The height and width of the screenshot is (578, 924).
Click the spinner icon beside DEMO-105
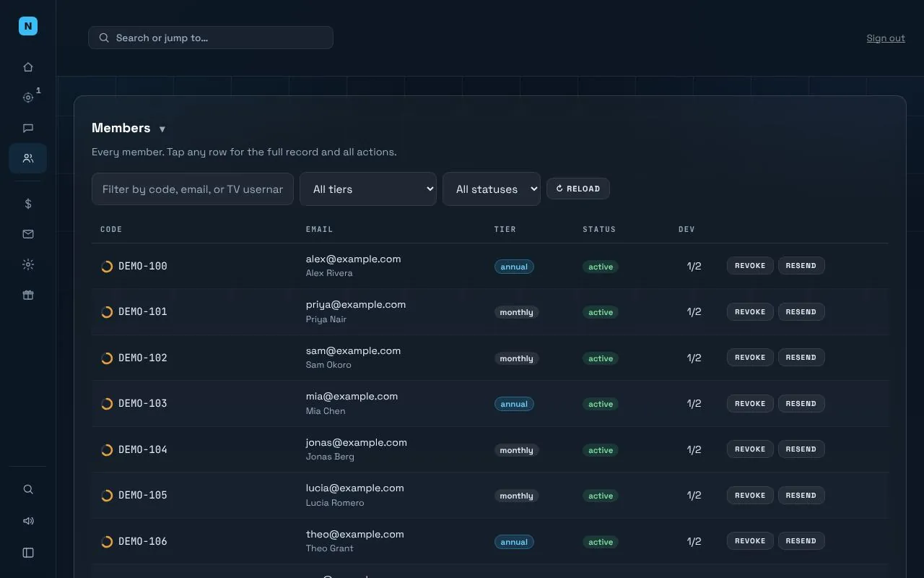(107, 496)
